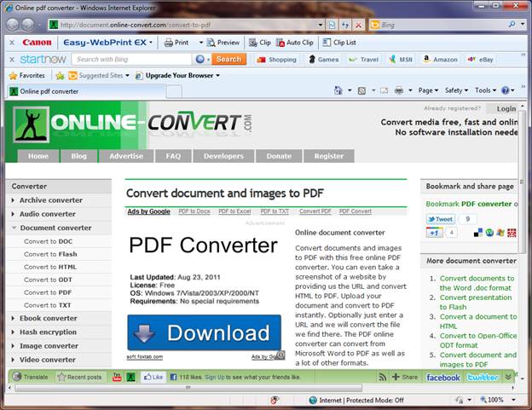Click the Stop loading X icon
Screen dimensions: 532x410
(358, 25)
